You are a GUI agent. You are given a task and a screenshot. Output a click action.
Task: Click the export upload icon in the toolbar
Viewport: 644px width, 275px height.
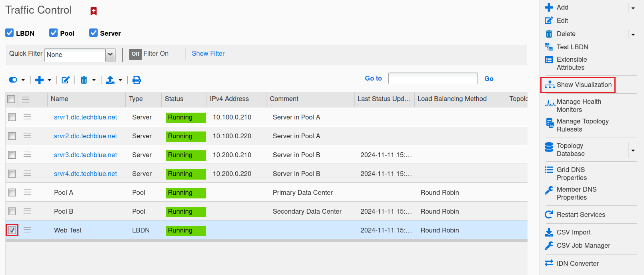(110, 80)
